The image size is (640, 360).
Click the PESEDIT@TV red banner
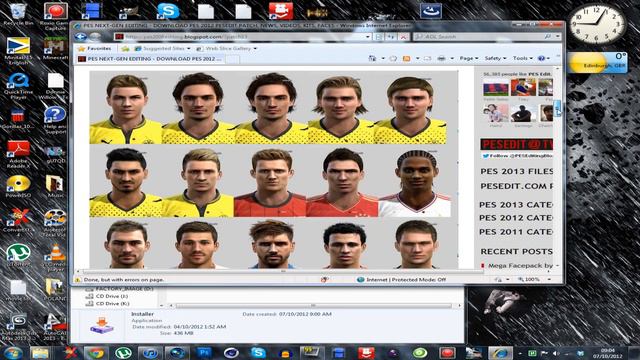click(516, 144)
